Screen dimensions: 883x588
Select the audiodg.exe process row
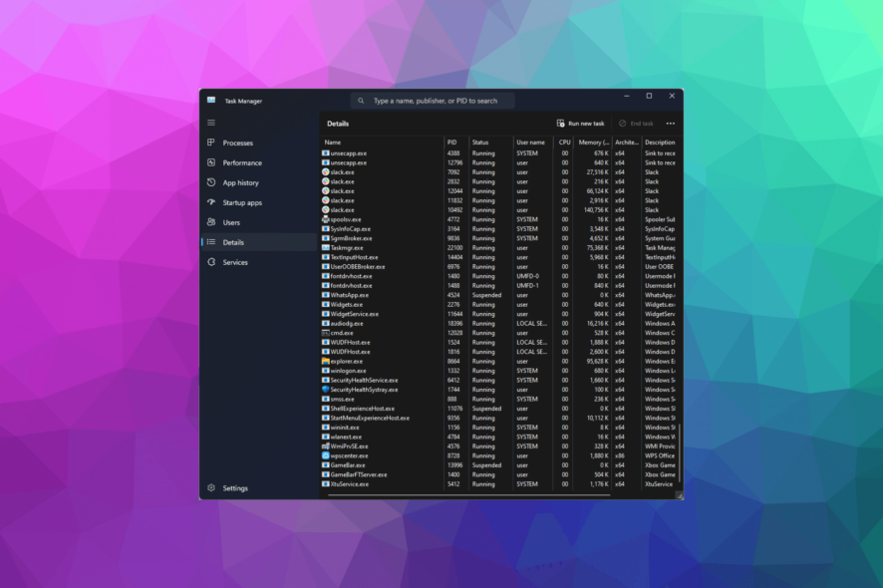pos(499,323)
